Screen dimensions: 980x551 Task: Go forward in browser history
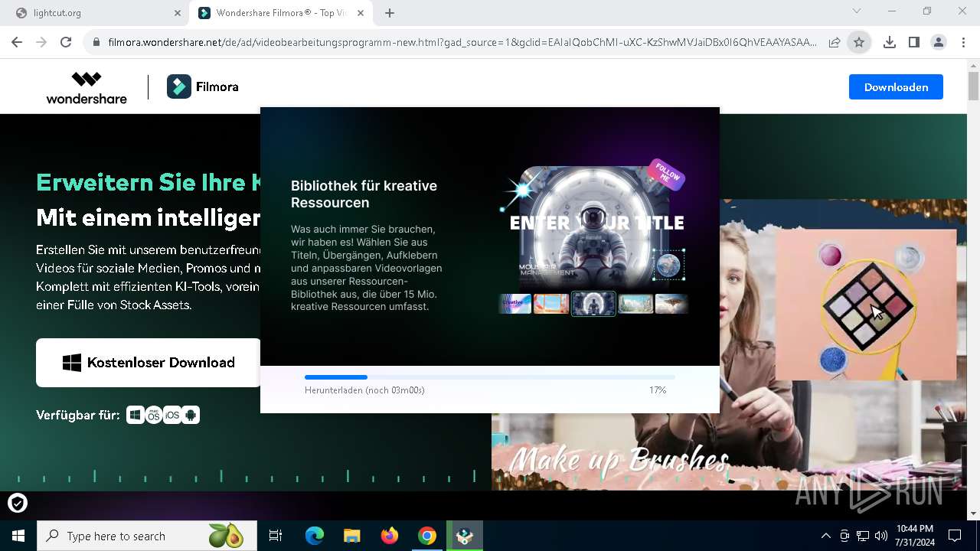click(x=41, y=43)
